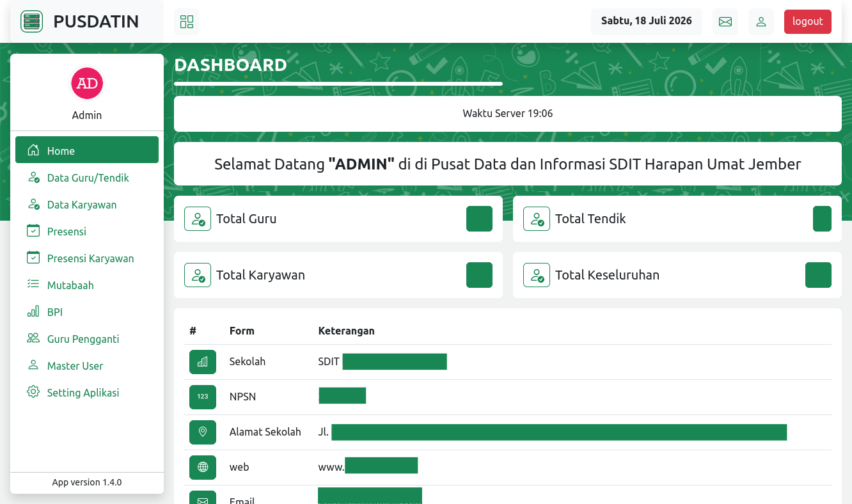Open the Mutabaah menu item
The width and height of the screenshot is (852, 504).
pos(87,285)
